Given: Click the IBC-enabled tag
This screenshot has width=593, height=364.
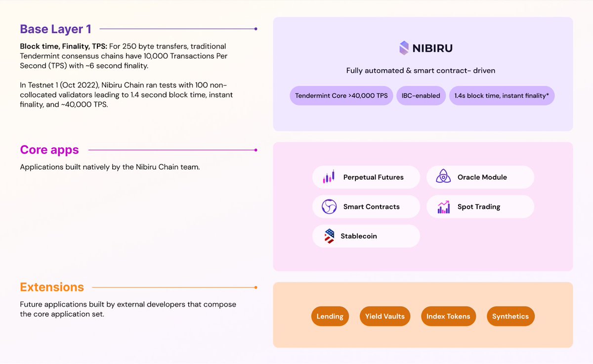Looking at the screenshot, I should tap(421, 96).
